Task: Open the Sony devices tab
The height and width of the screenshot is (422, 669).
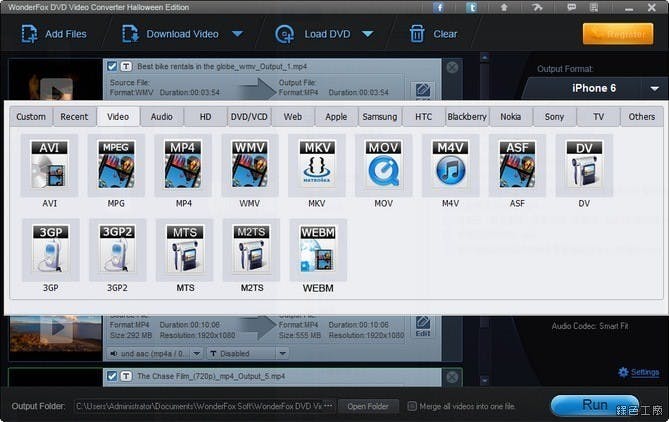Action: (x=554, y=117)
